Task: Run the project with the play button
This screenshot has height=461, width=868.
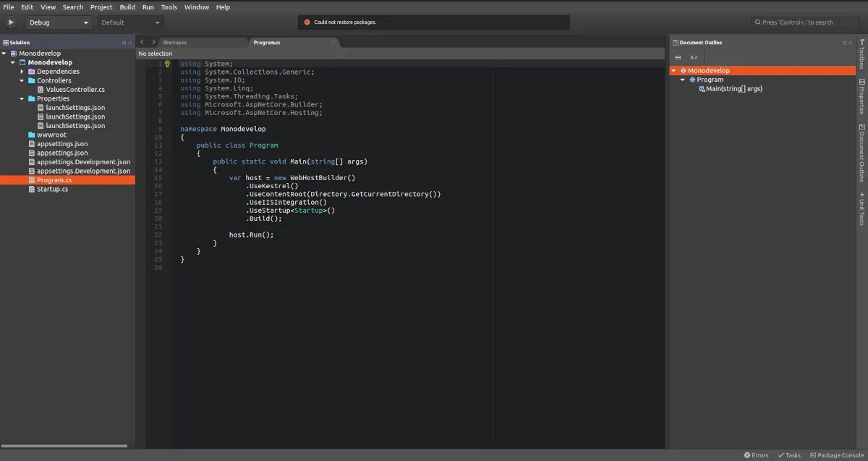Action: 11,22
